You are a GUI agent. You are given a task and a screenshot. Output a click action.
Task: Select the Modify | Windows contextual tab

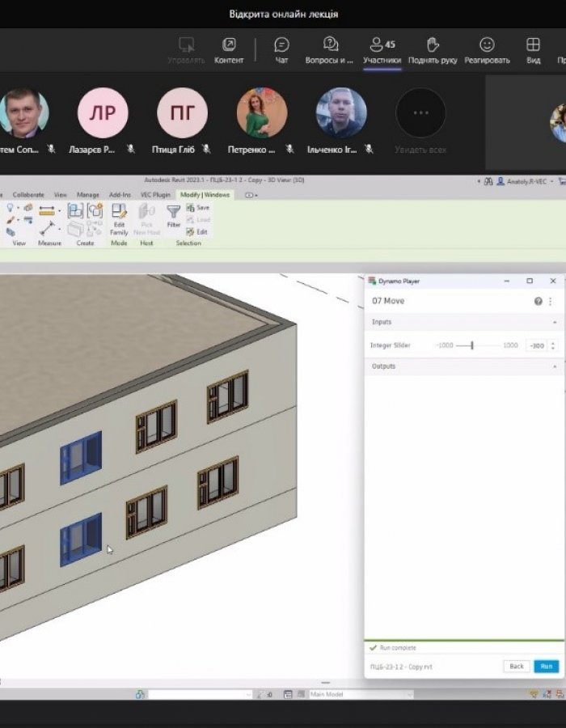205,194
